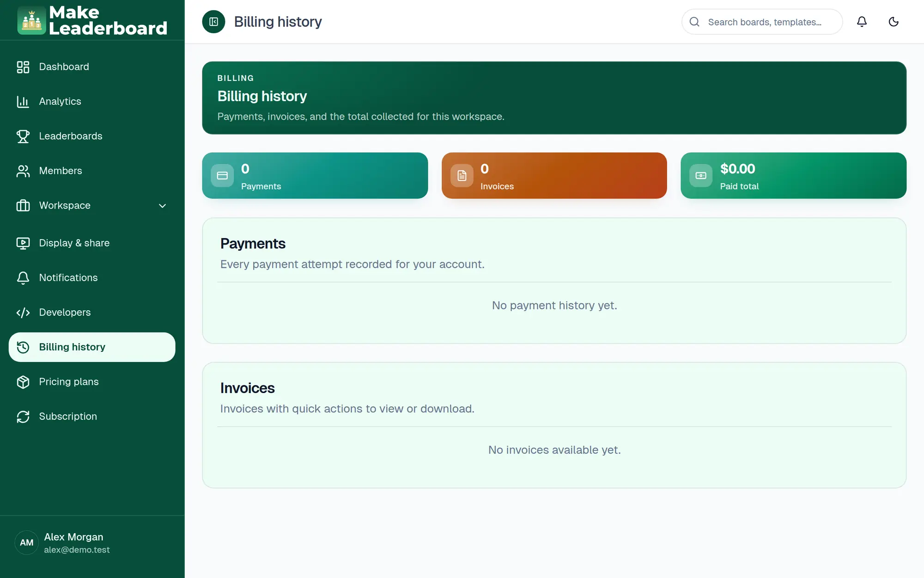Click the Payments stat card icon
The width and height of the screenshot is (924, 578).
[x=222, y=176]
